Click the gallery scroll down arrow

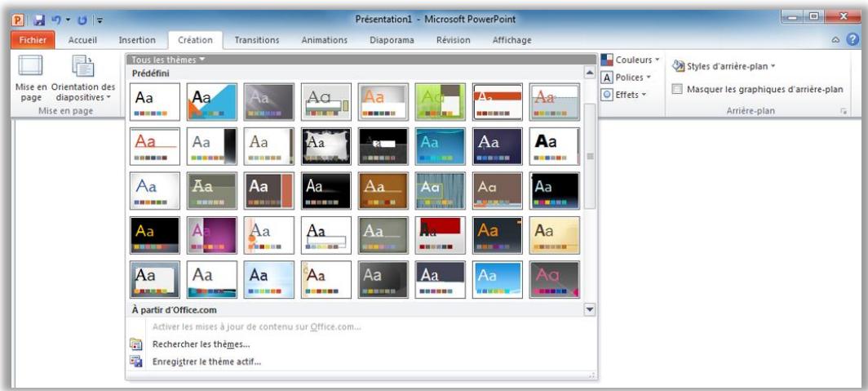coord(590,309)
